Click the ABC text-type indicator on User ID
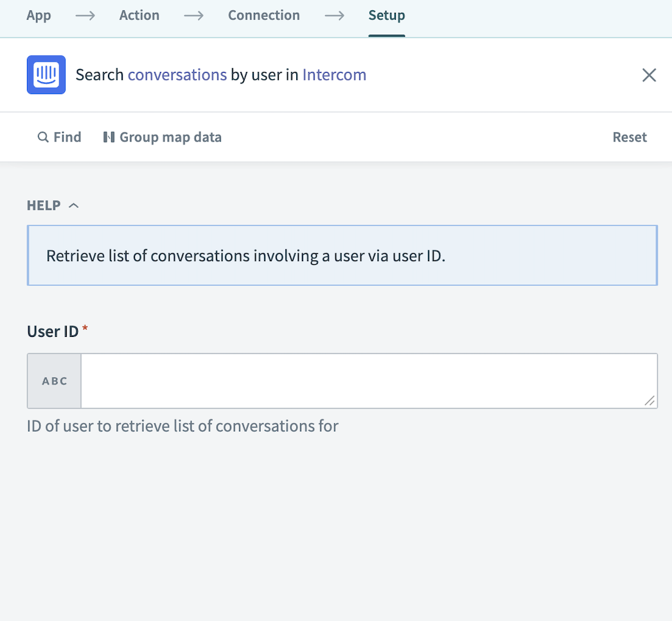The width and height of the screenshot is (672, 621). point(54,381)
